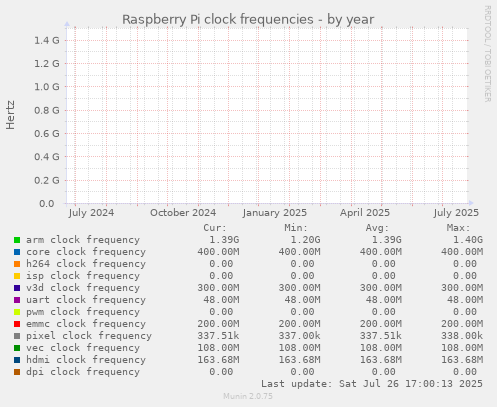Click the 'Avg:' column header

tap(377, 228)
